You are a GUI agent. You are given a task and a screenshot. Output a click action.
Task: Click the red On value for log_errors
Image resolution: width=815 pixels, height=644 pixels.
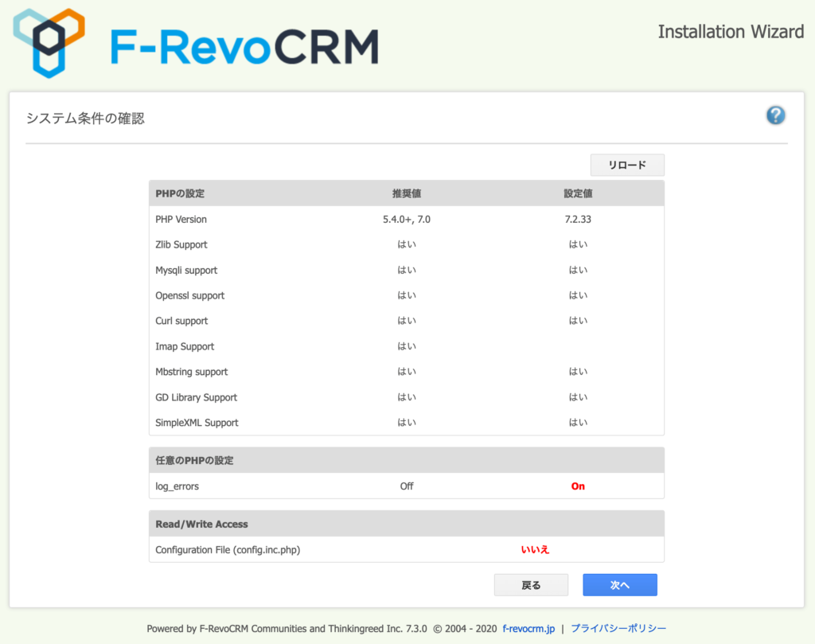coord(578,486)
